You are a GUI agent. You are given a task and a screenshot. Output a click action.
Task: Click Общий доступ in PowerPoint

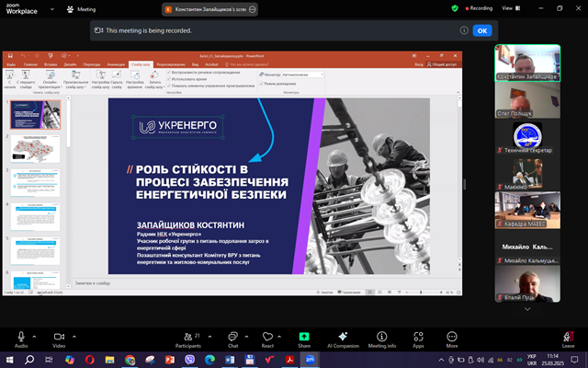[x=442, y=64]
